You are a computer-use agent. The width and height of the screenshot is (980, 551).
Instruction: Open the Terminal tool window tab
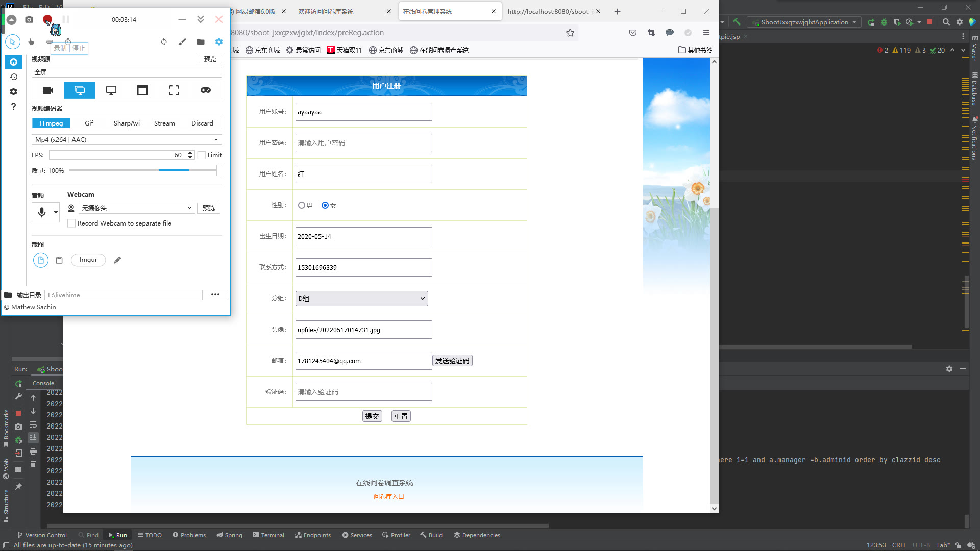tap(268, 535)
